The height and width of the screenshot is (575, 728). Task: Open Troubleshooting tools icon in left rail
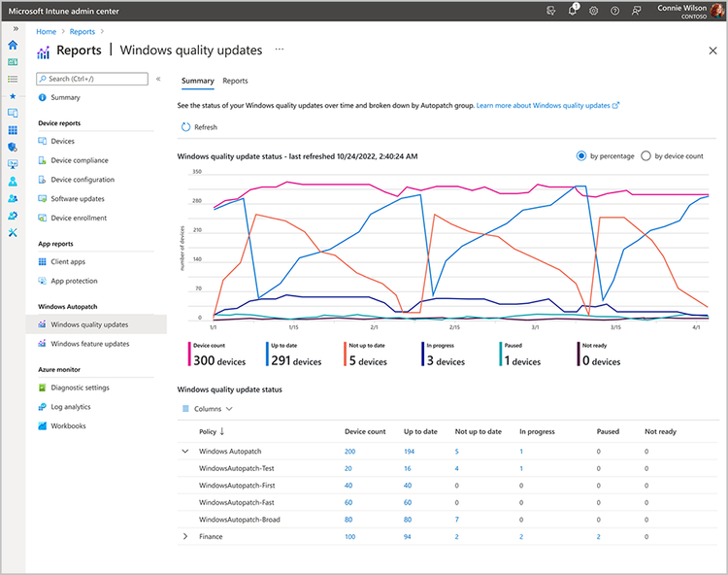pyautogui.click(x=13, y=233)
